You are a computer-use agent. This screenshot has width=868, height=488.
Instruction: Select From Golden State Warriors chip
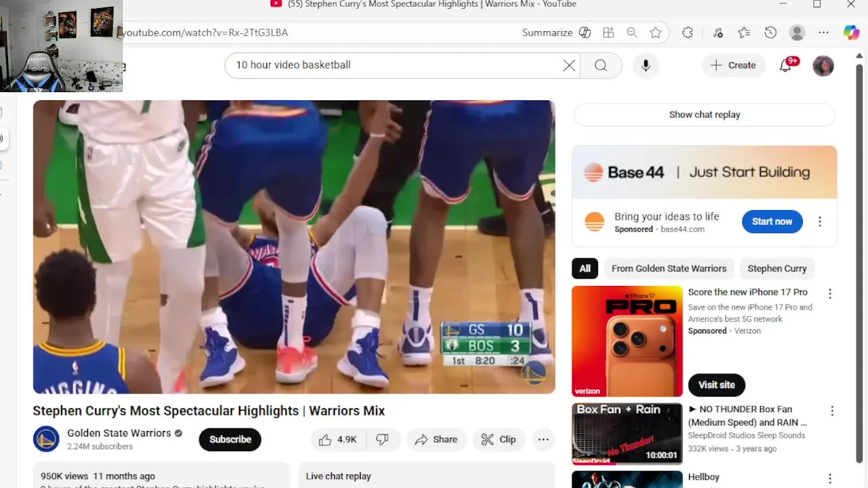pyautogui.click(x=669, y=268)
